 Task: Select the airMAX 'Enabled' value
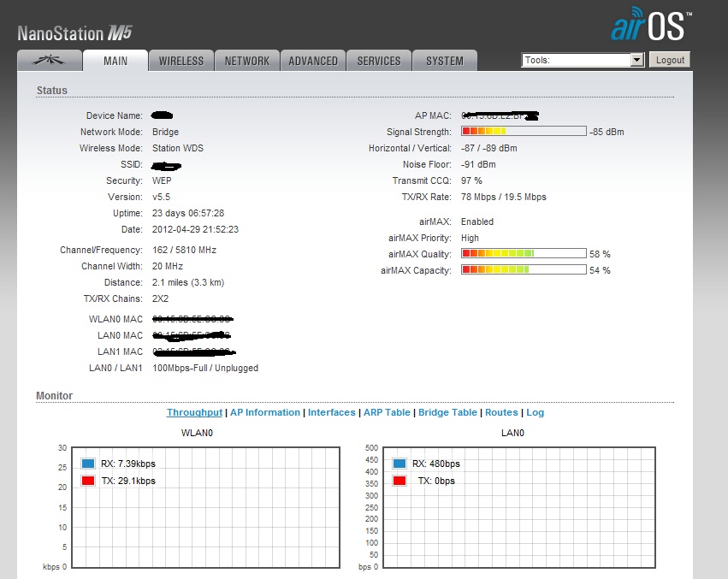477,222
